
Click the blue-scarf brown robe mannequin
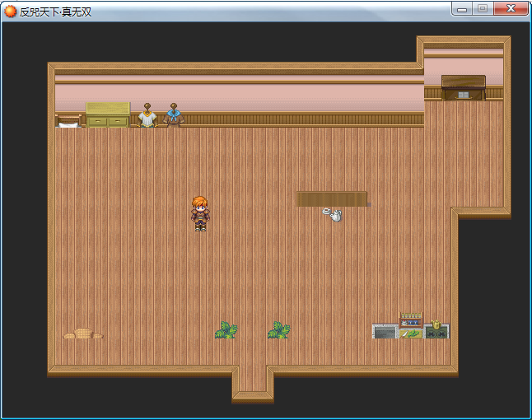point(174,115)
